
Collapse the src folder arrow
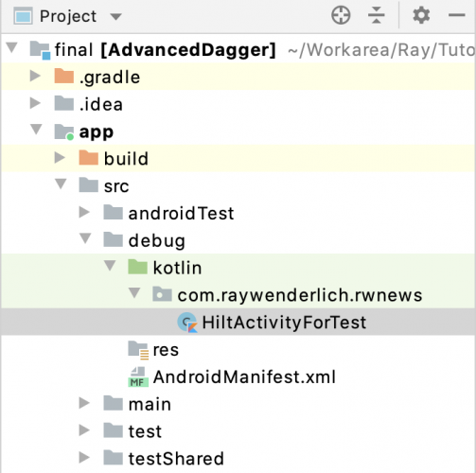[x=61, y=184]
